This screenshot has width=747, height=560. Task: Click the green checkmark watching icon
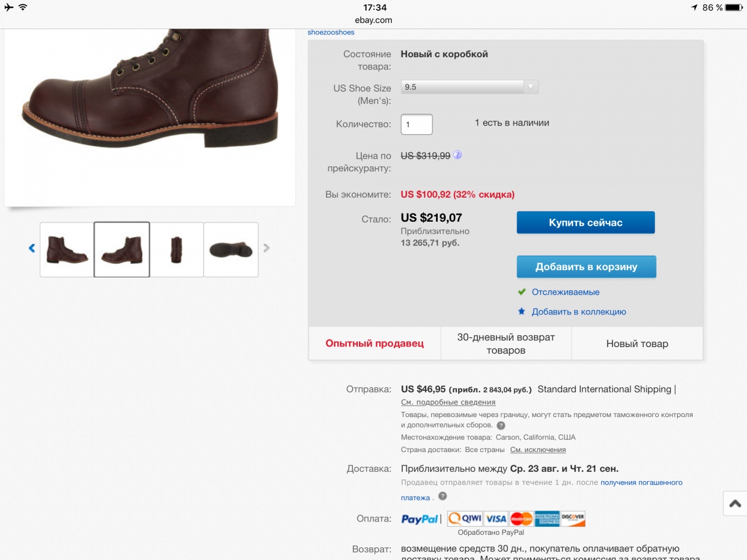click(522, 292)
